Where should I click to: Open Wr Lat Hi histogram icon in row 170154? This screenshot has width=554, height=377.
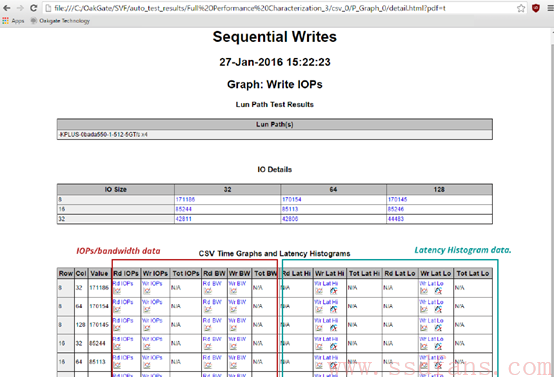click(x=334, y=309)
